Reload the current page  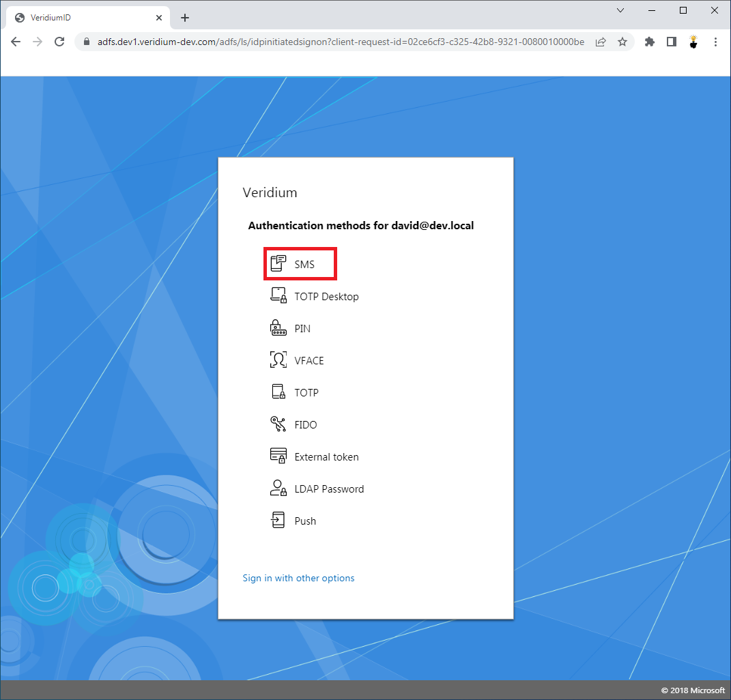pyautogui.click(x=59, y=42)
